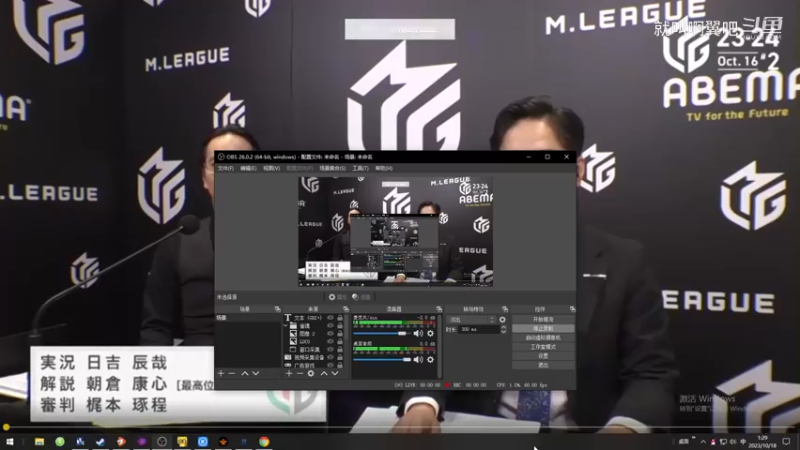Open source properties with the gear 属性 button

(x=337, y=297)
